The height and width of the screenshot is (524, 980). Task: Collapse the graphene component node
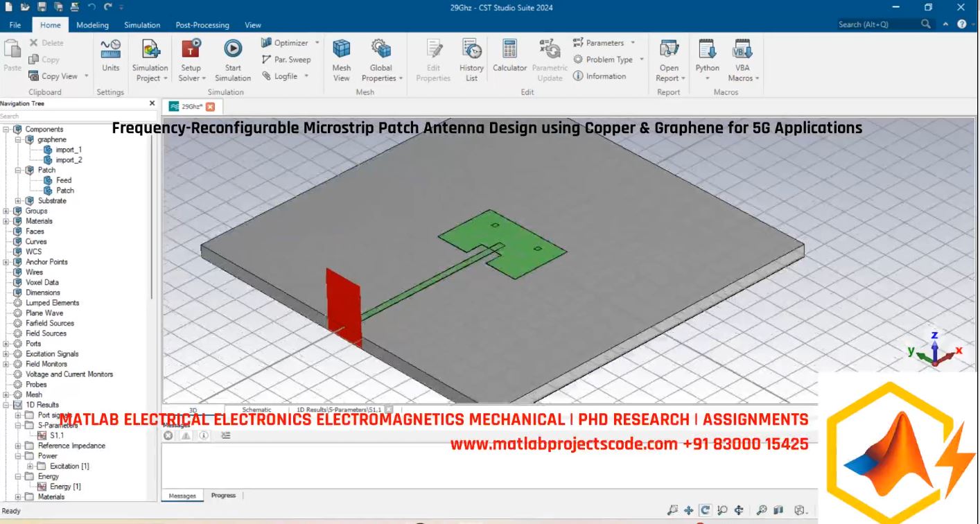(19, 140)
